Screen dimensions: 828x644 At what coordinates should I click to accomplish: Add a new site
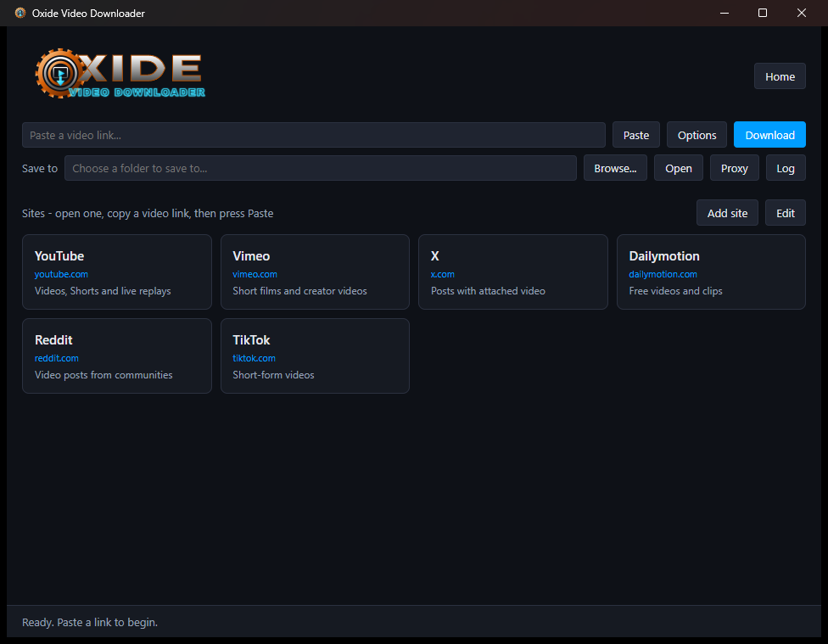pyautogui.click(x=727, y=213)
